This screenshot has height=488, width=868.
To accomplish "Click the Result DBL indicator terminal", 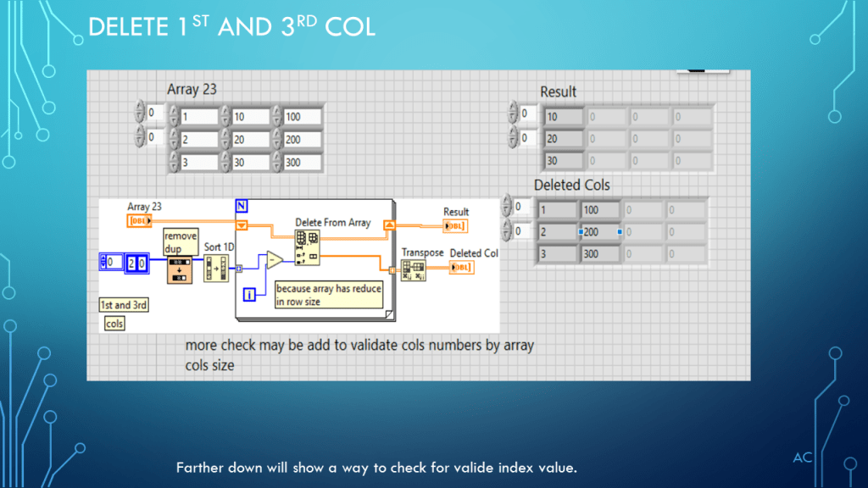I will pyautogui.click(x=455, y=226).
